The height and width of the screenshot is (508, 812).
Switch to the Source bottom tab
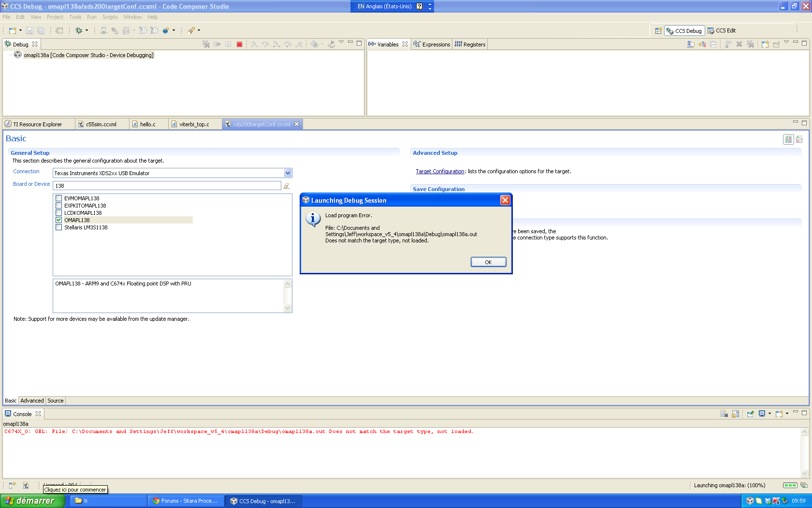[x=55, y=401]
